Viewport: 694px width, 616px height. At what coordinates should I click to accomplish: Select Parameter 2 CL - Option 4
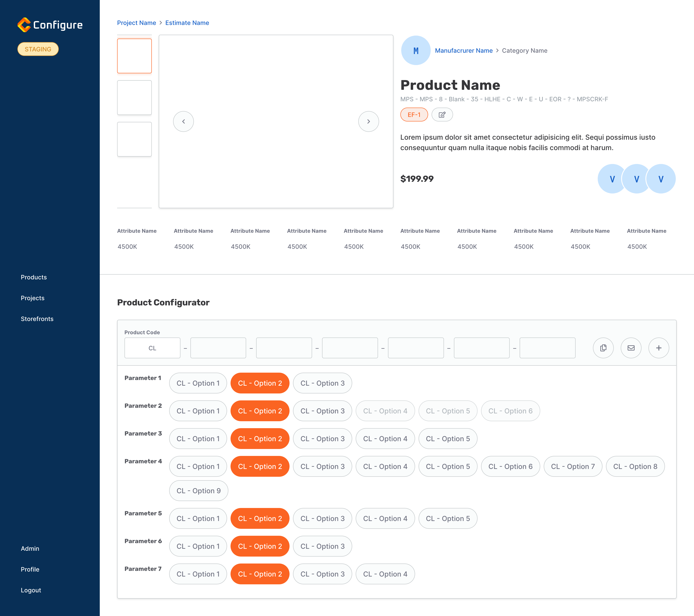coord(385,411)
